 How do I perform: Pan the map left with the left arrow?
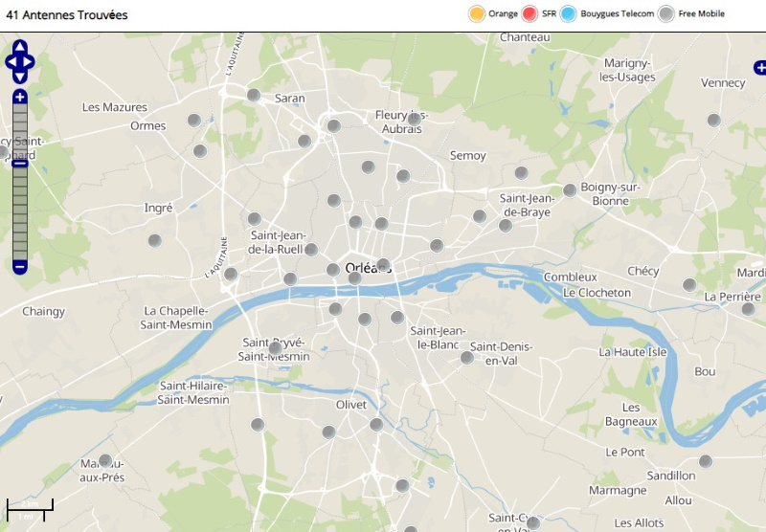[11, 62]
